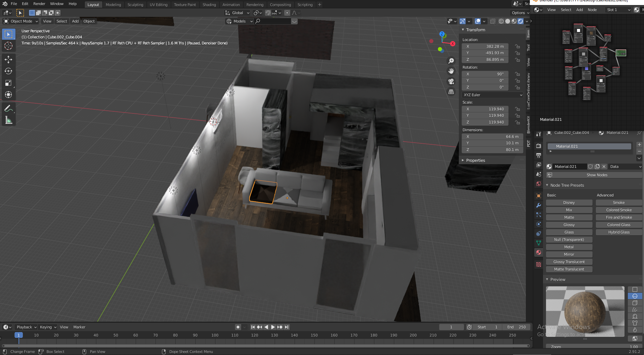This screenshot has width=644, height=355.
Task: Select the 3D Cursor tool
Action: (x=8, y=46)
